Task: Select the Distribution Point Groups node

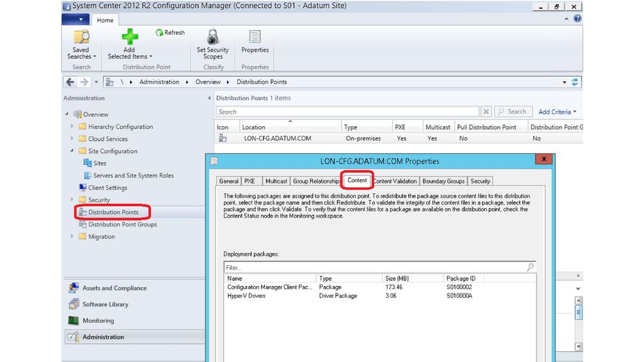Action: tap(118, 224)
